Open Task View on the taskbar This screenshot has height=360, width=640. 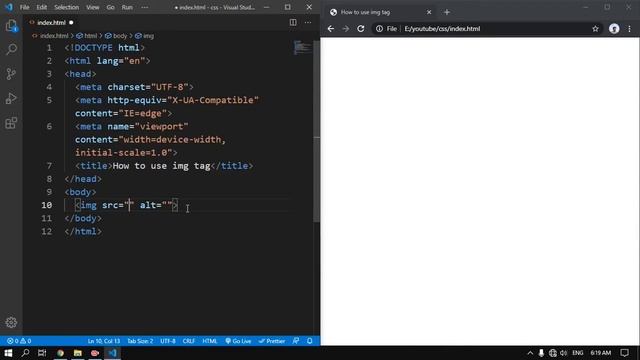42,353
